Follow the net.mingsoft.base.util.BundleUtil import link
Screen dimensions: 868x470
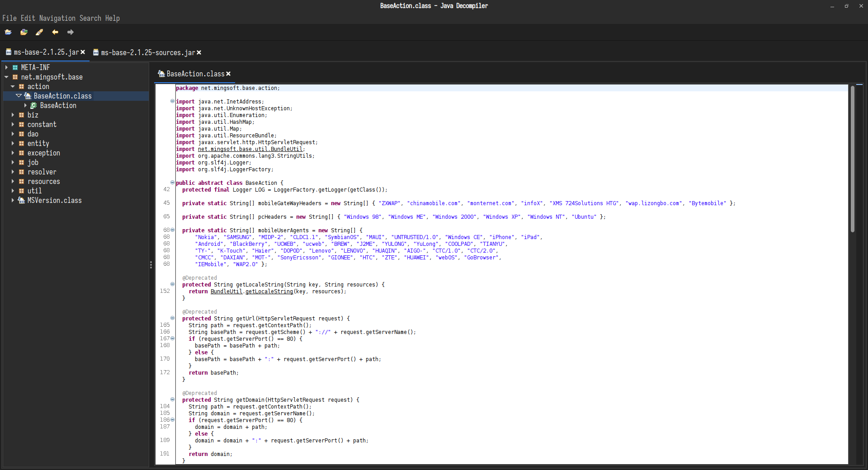click(250, 149)
